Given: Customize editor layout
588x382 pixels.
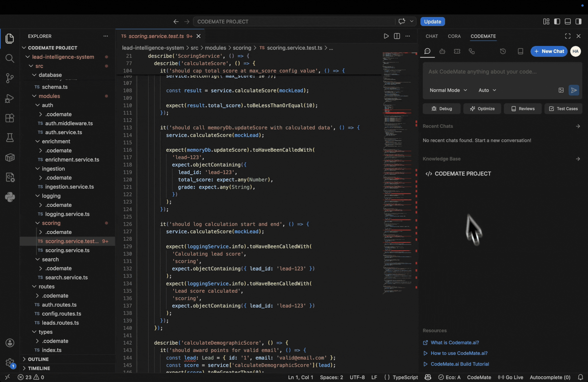Looking at the screenshot, I should point(546,21).
